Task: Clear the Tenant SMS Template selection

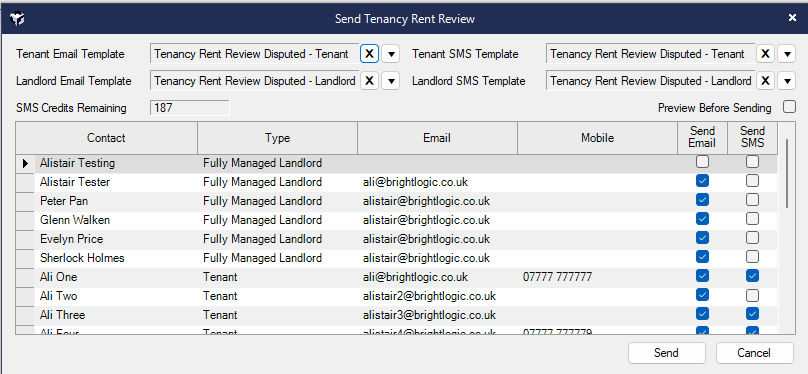Action: click(765, 54)
